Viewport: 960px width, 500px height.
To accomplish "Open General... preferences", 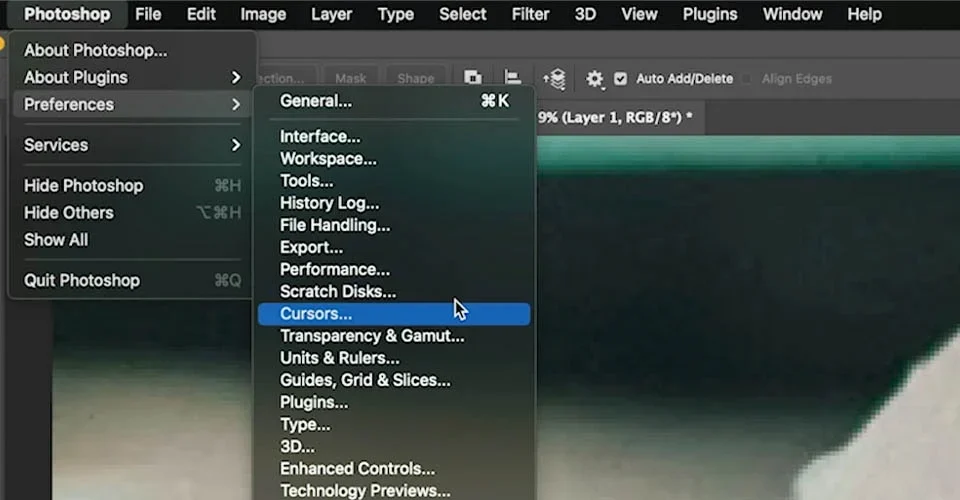I will click(x=394, y=101).
